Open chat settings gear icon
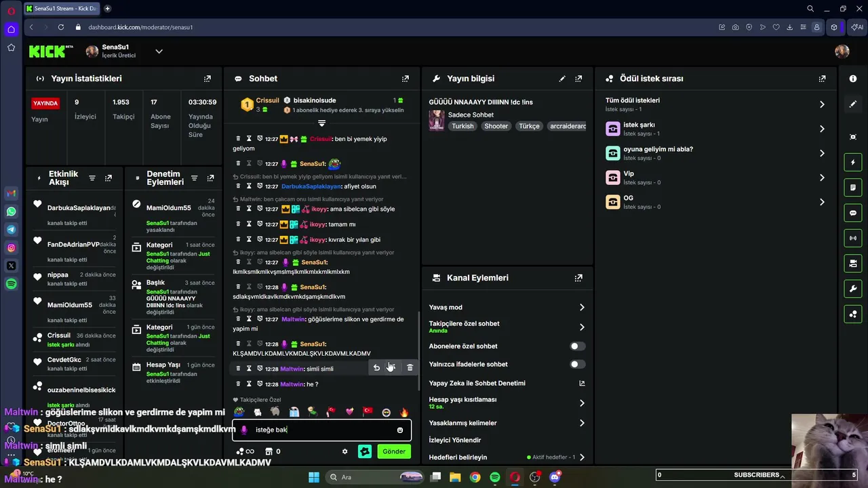Image resolution: width=868 pixels, height=488 pixels. coord(344,451)
